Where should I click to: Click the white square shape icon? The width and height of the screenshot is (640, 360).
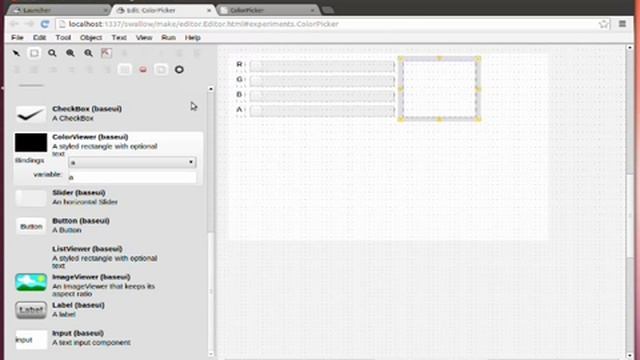pos(125,69)
